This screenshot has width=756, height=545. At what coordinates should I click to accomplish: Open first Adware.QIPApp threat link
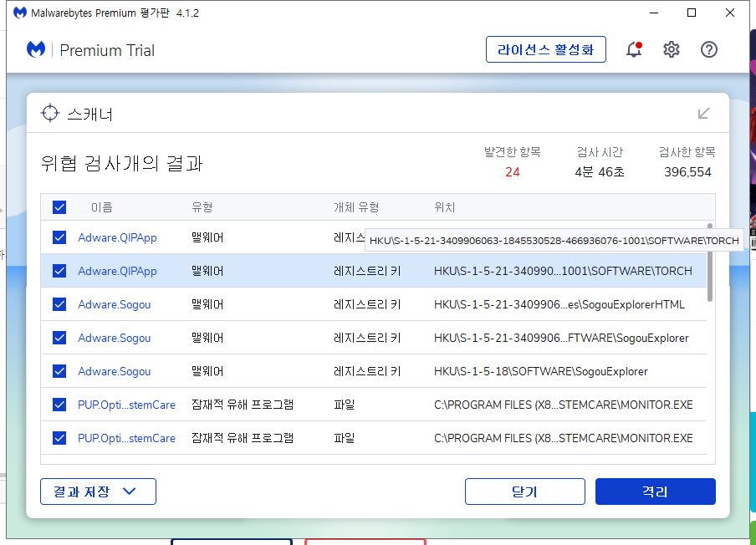(117, 237)
